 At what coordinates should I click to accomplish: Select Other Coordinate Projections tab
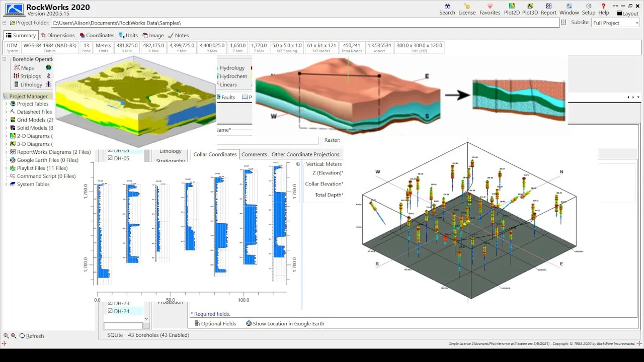305,154
